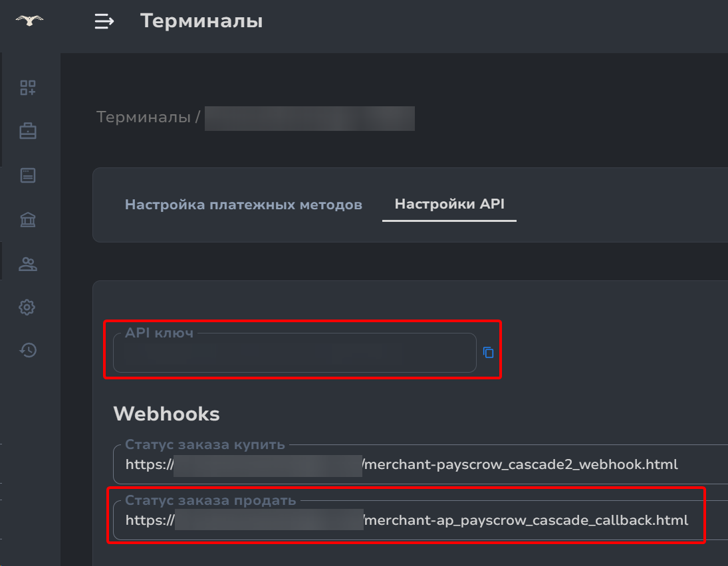The image size is (728, 566).
Task: Select the list document sidebar icon
Action: tap(28, 175)
